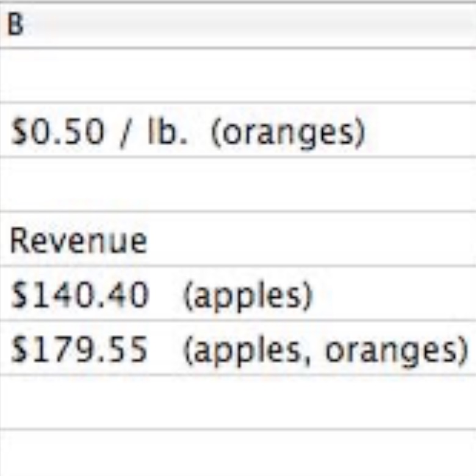Click the letter B in the column header
Viewport: 476px width, 476px height.
pyautogui.click(x=15, y=24)
